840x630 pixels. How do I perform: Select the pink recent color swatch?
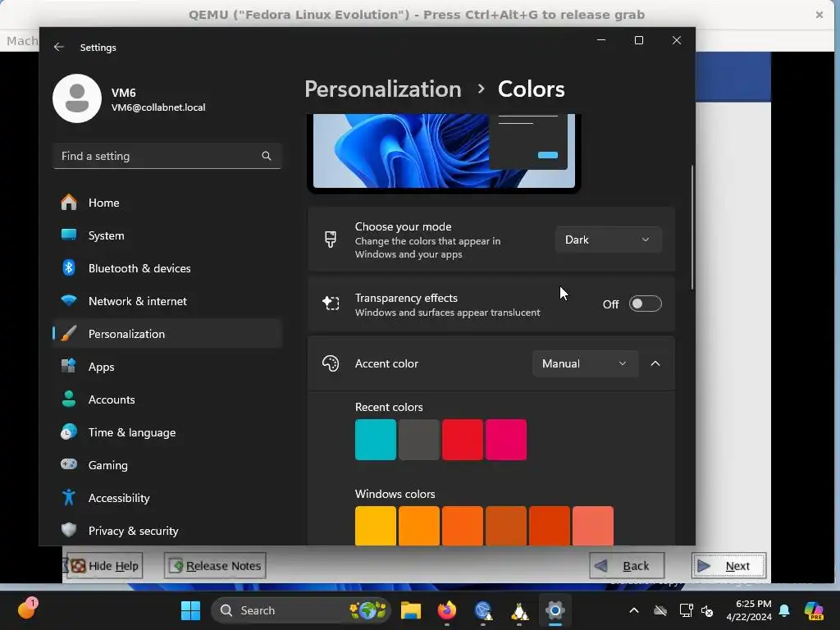pos(505,440)
